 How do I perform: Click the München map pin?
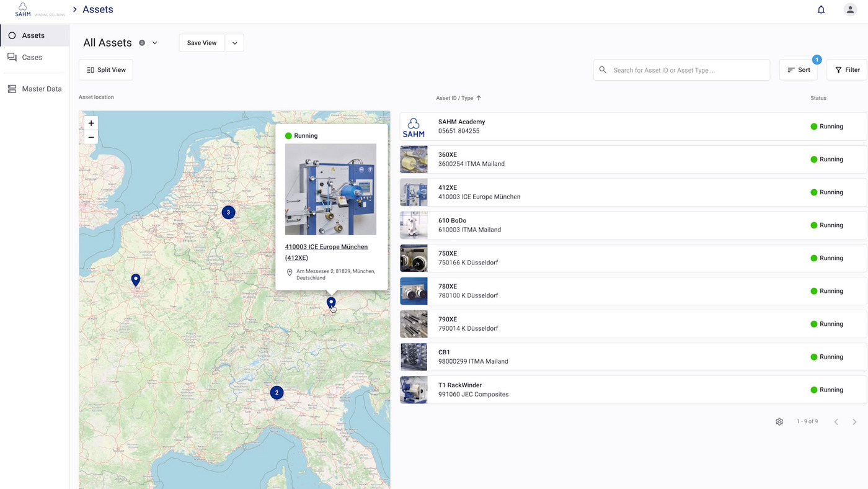pos(331,303)
